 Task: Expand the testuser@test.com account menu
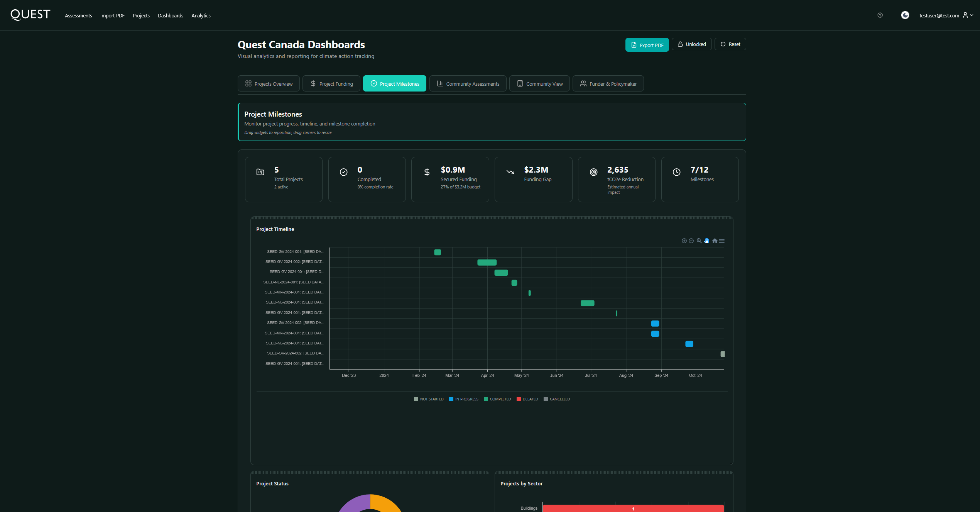point(946,15)
